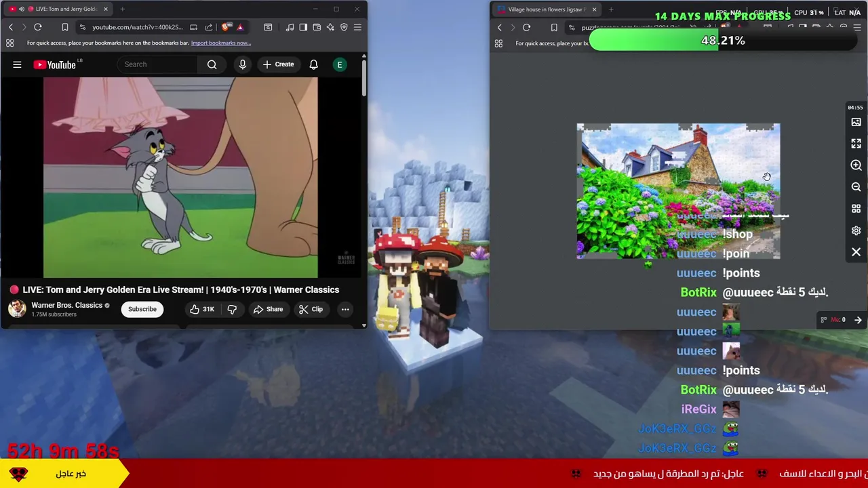Open more actions three-dot menu under video

pos(345,309)
